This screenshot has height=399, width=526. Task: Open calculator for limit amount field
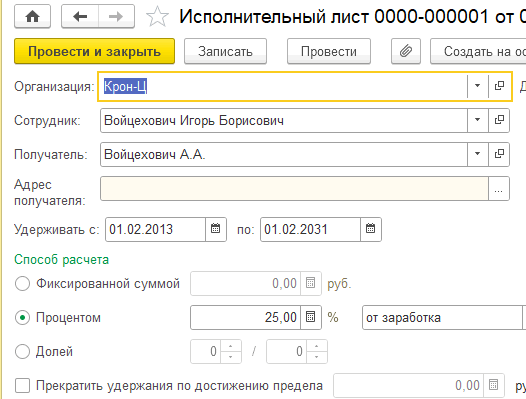point(493,385)
